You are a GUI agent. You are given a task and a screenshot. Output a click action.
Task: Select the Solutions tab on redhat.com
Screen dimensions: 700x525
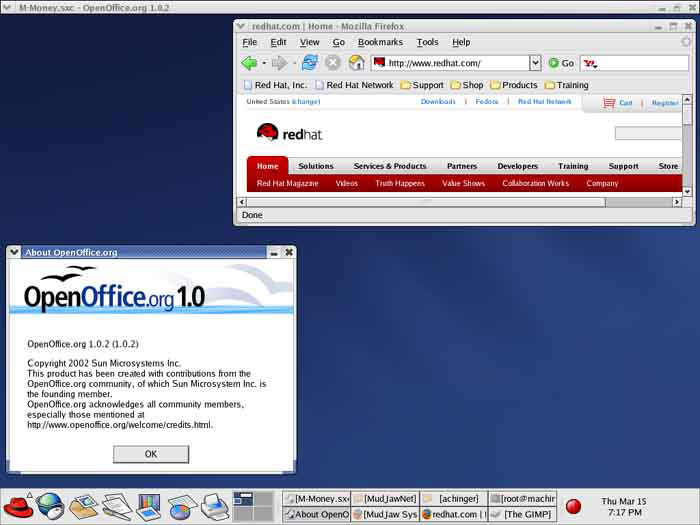tap(316, 166)
